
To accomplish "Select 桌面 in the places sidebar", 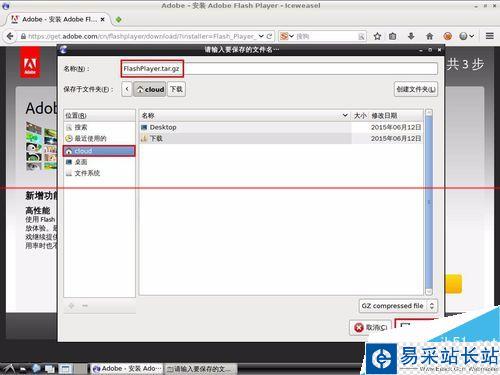I will coord(99,162).
